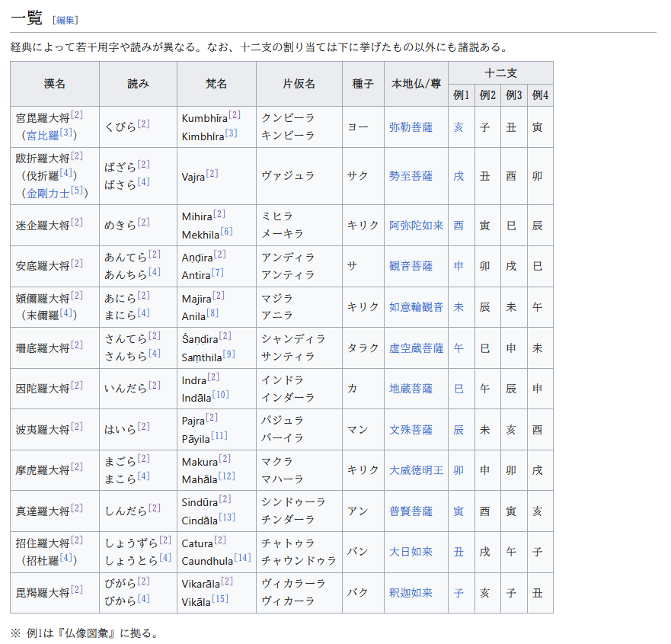Click the blue 亥 link in the 例1 column
This screenshot has width=671, height=644.
[x=459, y=127]
